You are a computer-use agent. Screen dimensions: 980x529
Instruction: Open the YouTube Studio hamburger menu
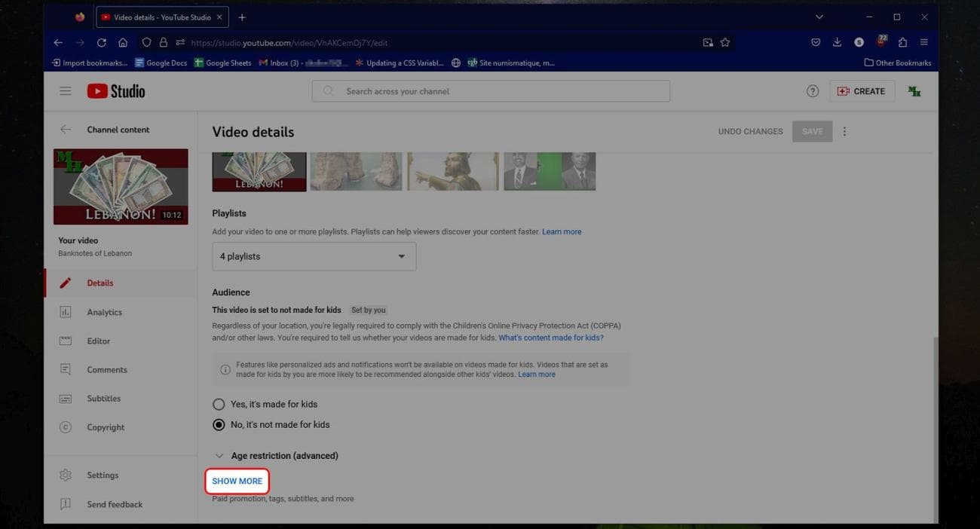66,90
